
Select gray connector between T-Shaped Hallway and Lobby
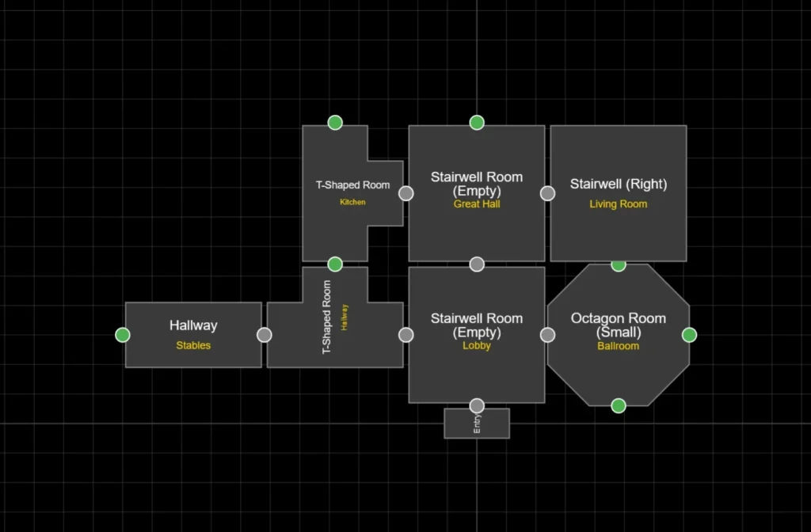pos(405,335)
